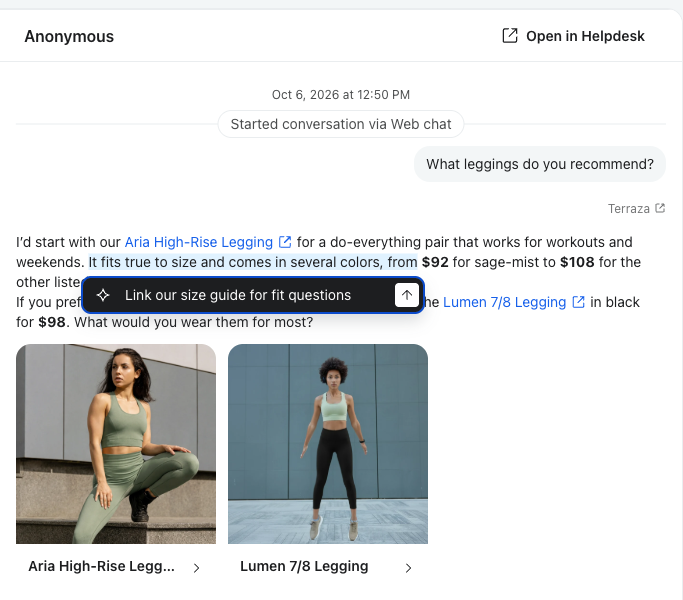This screenshot has height=600, width=683.
Task: Click the external icon next to Terraza
Action: [x=660, y=208]
